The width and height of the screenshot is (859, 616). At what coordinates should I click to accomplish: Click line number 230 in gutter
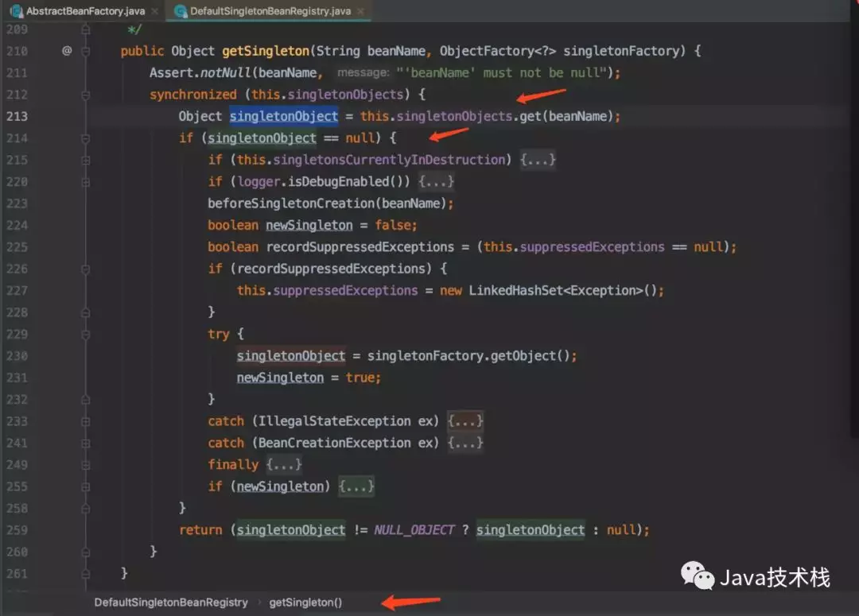pos(17,356)
